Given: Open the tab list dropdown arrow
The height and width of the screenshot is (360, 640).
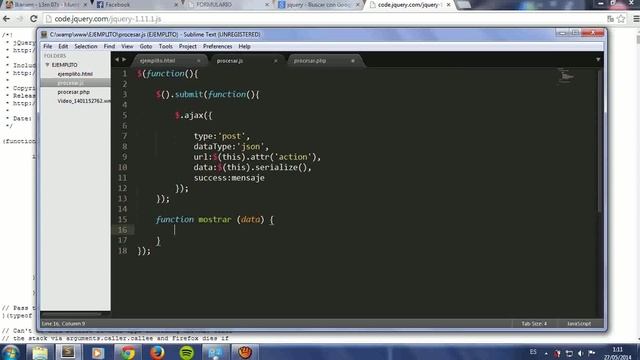Looking at the screenshot, I should (598, 60).
